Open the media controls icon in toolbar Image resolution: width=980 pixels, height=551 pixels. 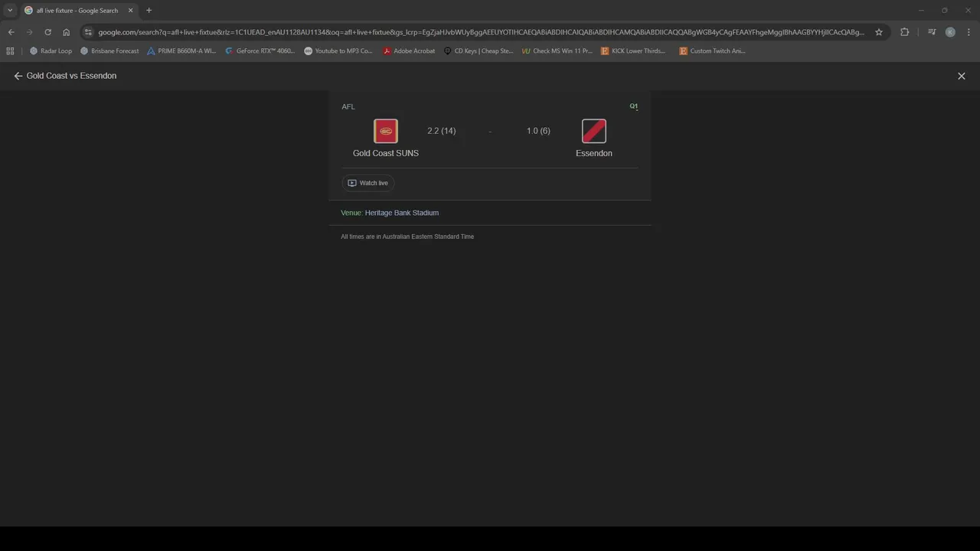pyautogui.click(x=932, y=32)
